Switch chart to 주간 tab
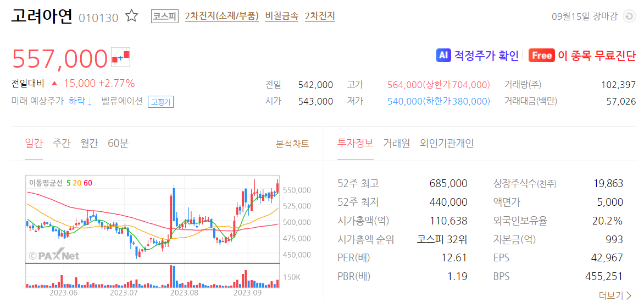 point(62,144)
